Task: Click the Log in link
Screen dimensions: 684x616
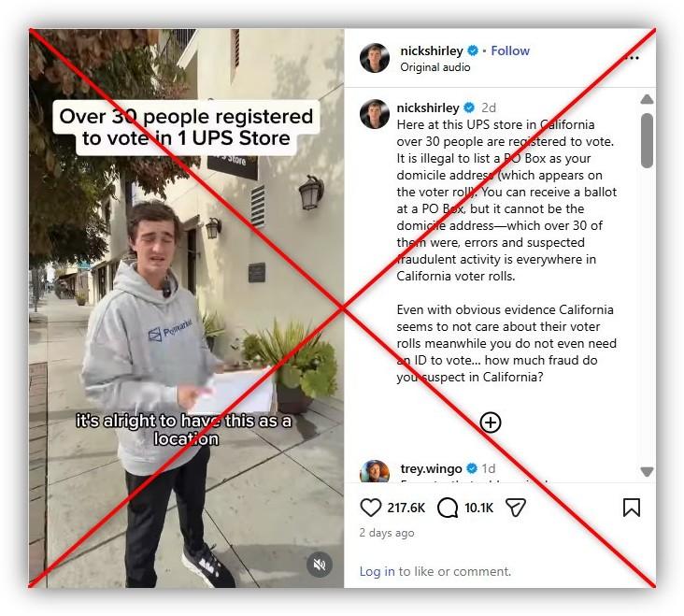Action: [x=377, y=571]
